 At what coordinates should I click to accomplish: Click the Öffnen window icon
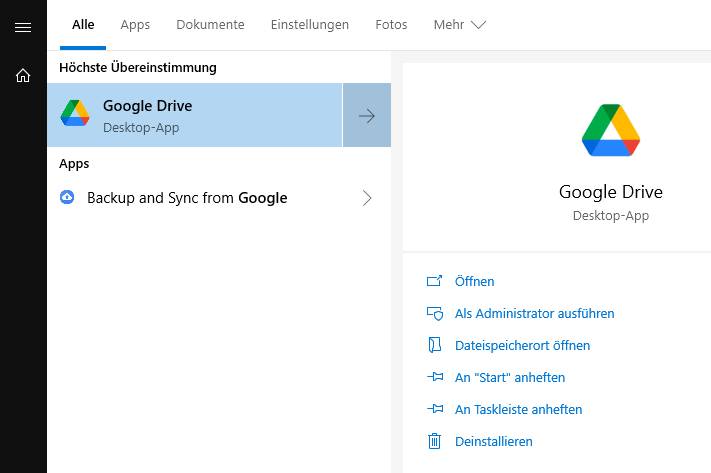point(434,281)
